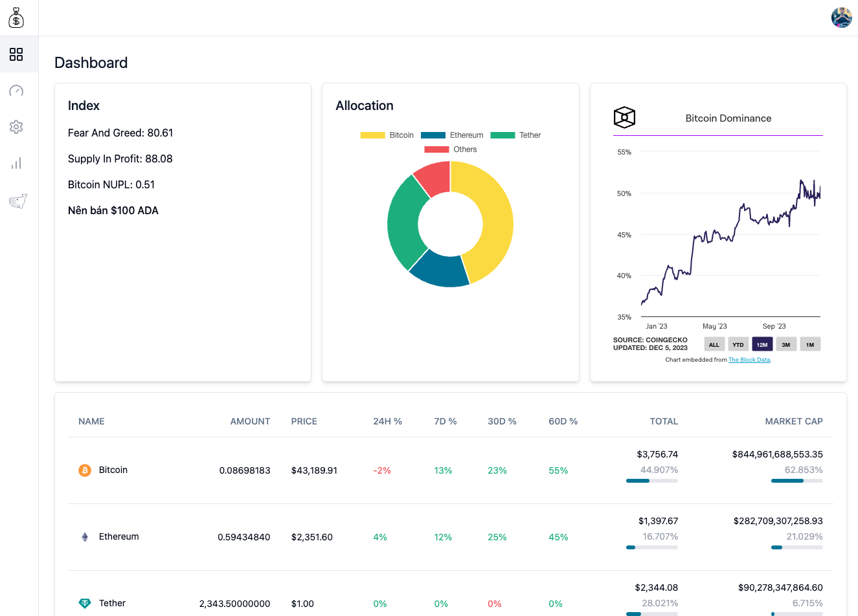The width and height of the screenshot is (858, 616).
Task: Click Bitcoin price $43,189.91
Action: coord(314,470)
